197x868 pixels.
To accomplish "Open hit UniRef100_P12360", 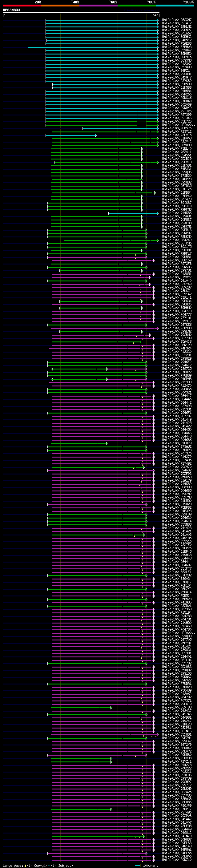I will (x=177, y=64).
